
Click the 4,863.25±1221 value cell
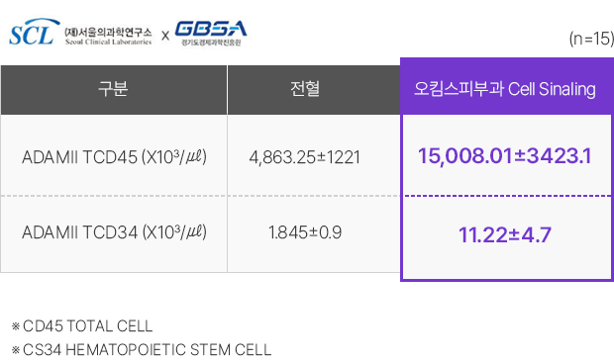pos(305,157)
